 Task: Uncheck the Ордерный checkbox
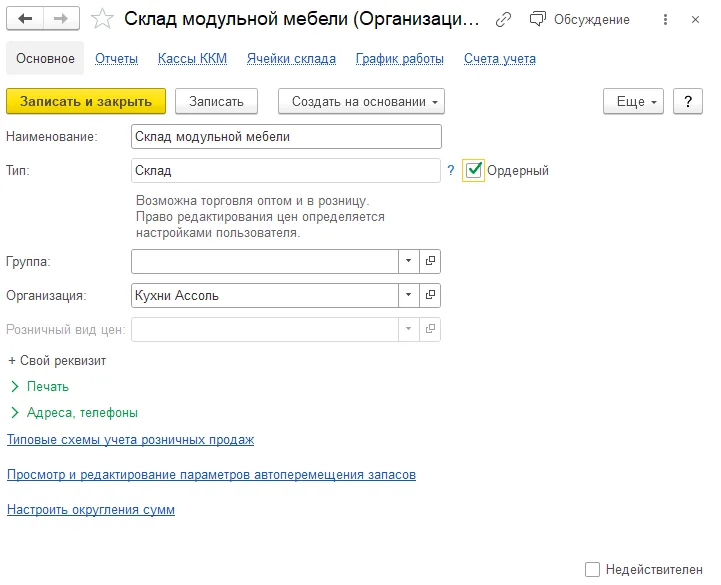(473, 170)
